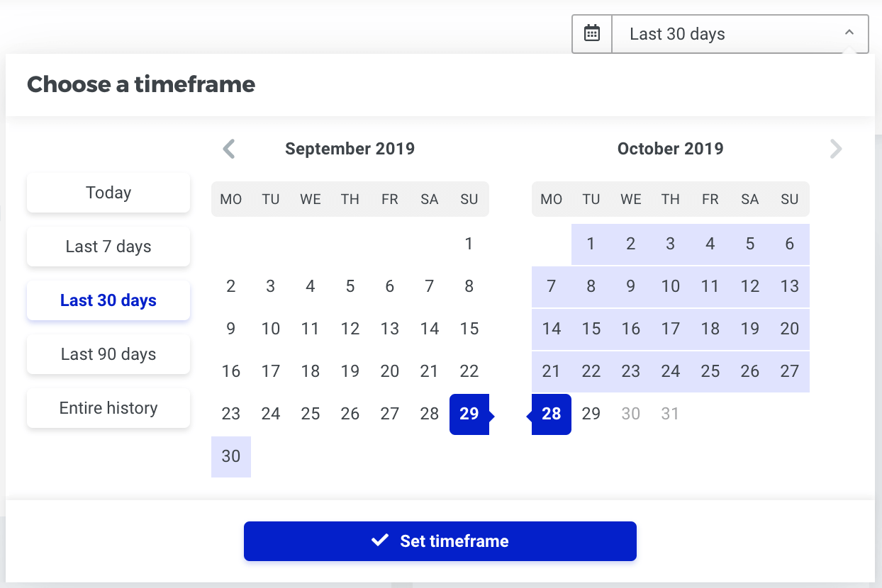
Task: Select October 28 end date
Action: click(552, 414)
